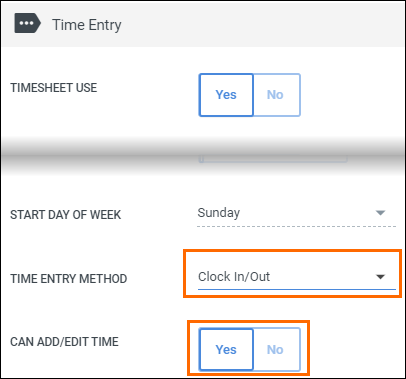Disable Can Add/Edit Time with No
The width and height of the screenshot is (406, 379).
(277, 350)
